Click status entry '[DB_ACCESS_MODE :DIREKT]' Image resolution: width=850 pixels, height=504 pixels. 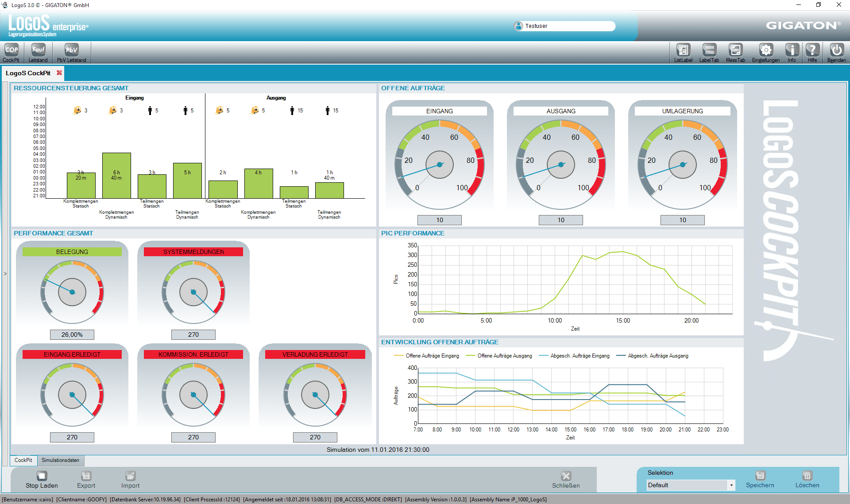(x=368, y=500)
